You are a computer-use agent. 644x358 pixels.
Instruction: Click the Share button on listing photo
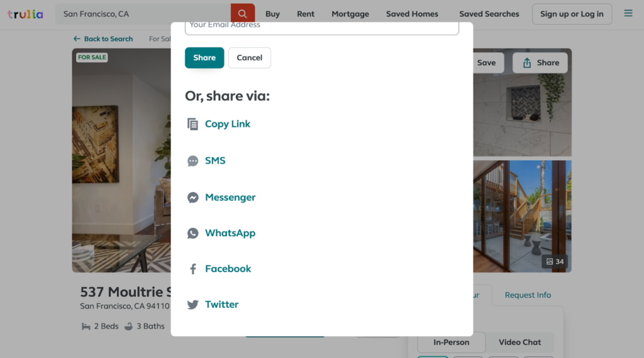coord(540,63)
